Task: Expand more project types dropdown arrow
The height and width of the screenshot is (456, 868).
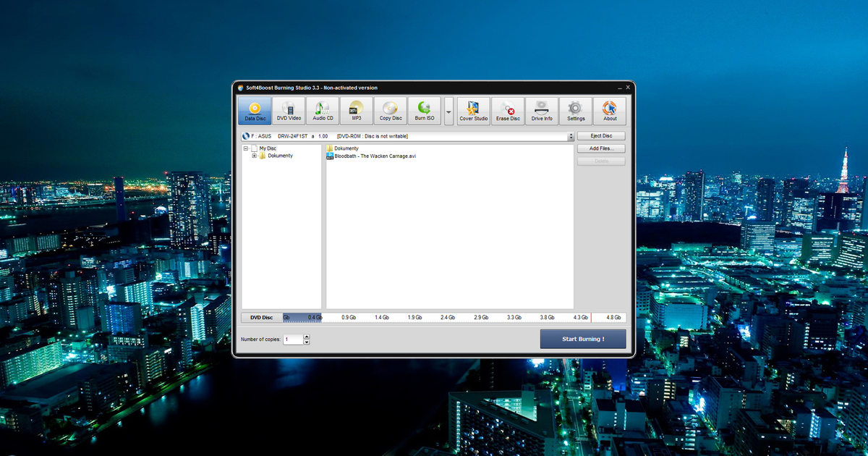Action: coord(448,111)
